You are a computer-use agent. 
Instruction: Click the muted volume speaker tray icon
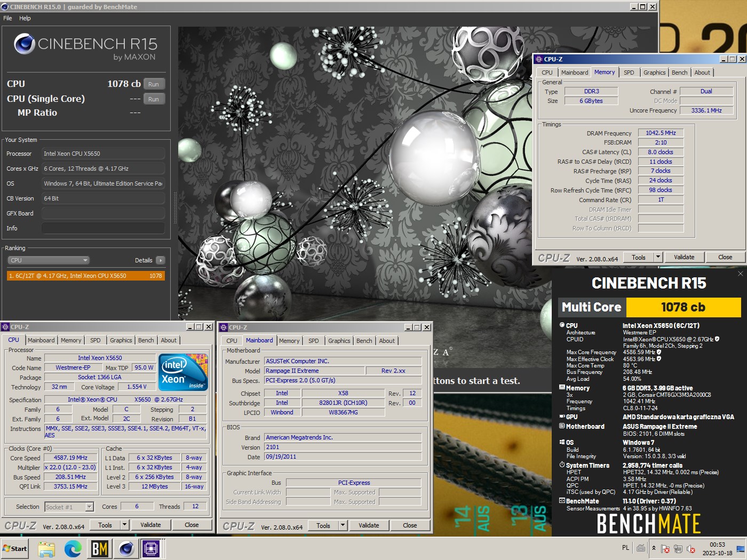tap(691, 548)
